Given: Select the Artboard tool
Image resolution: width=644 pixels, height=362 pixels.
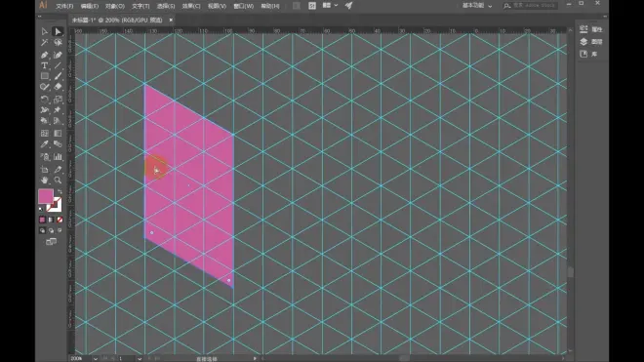Looking at the screenshot, I should pos(44,169).
